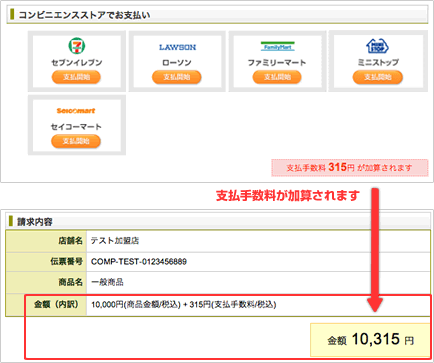434x363 pixels.
Task: Click the LAWSON logo
Action: point(177,47)
